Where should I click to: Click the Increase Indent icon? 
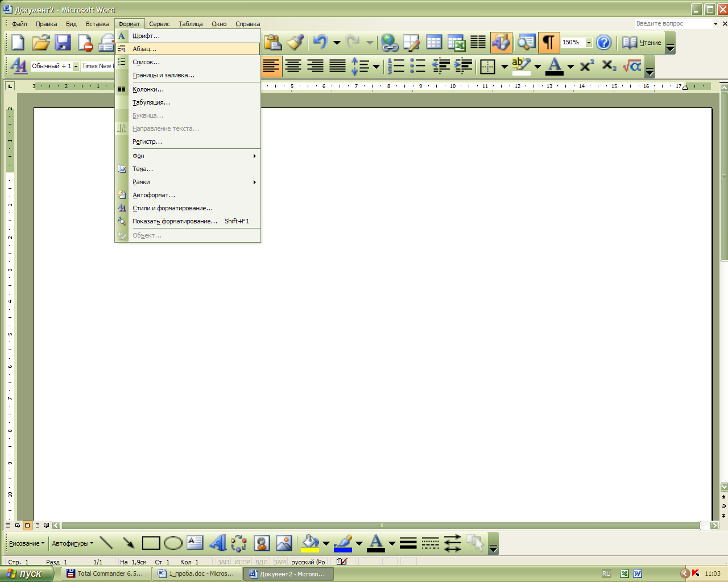[464, 66]
